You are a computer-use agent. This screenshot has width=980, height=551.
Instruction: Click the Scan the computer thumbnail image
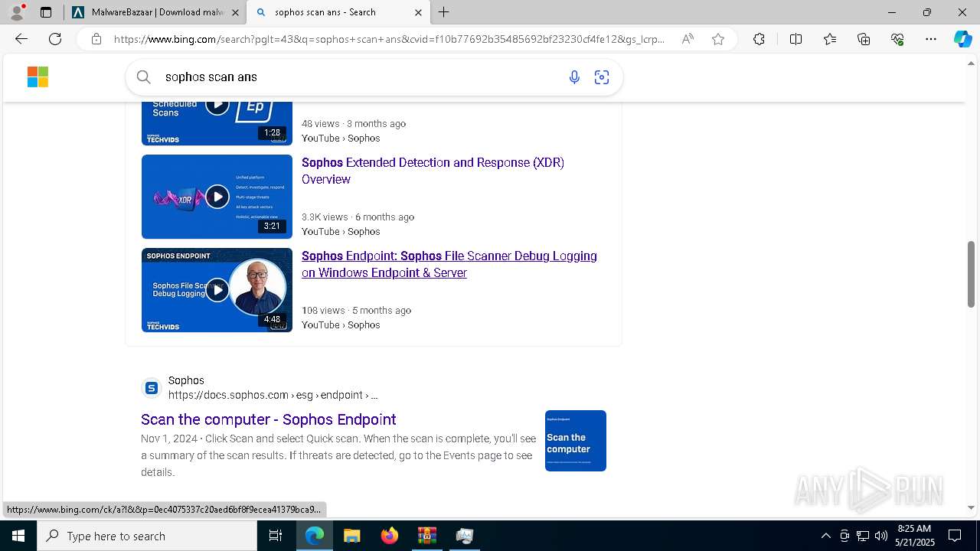pyautogui.click(x=576, y=441)
